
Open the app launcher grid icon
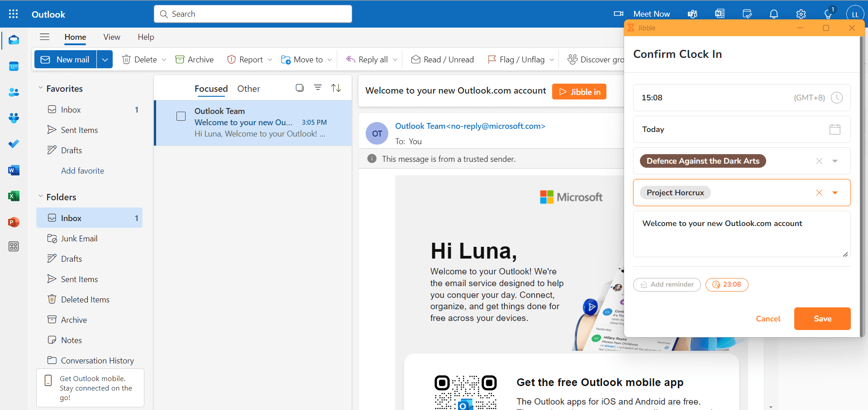tap(14, 14)
